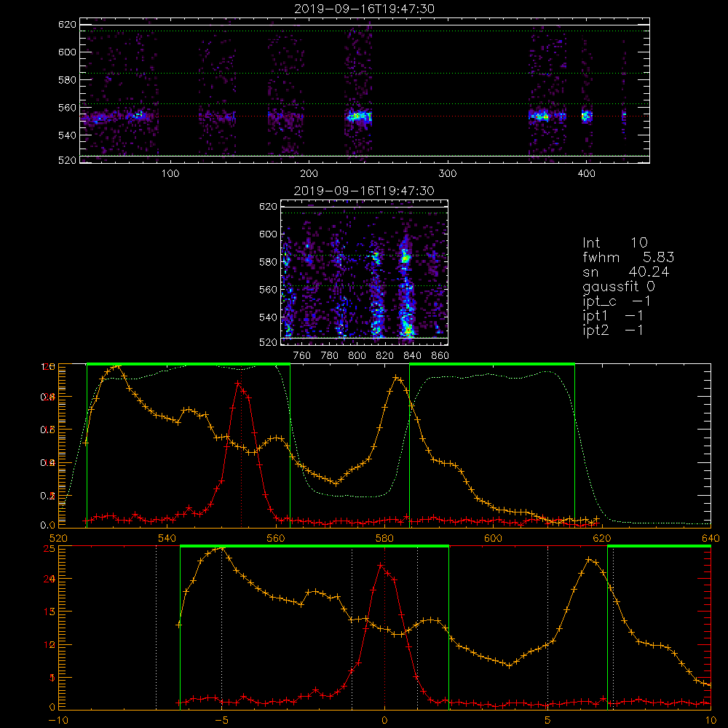
Task: Click the orange curve peak near 531 in profile plot
Action: [117, 366]
